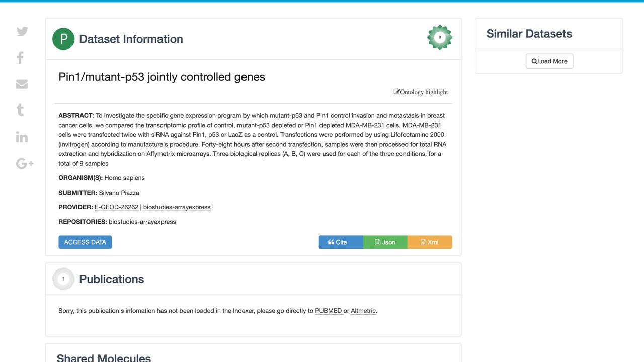Click the dataset title Pin1/mutant-p53 heading
644x362 pixels.
[162, 77]
